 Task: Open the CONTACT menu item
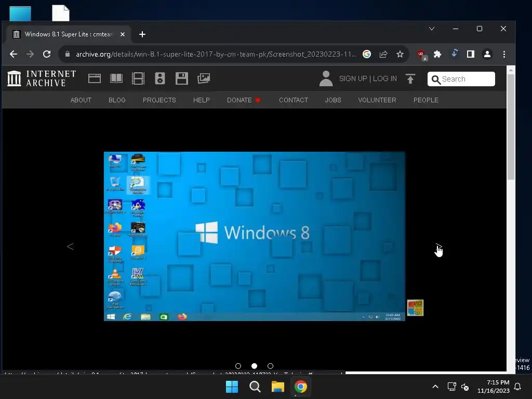pos(294,100)
